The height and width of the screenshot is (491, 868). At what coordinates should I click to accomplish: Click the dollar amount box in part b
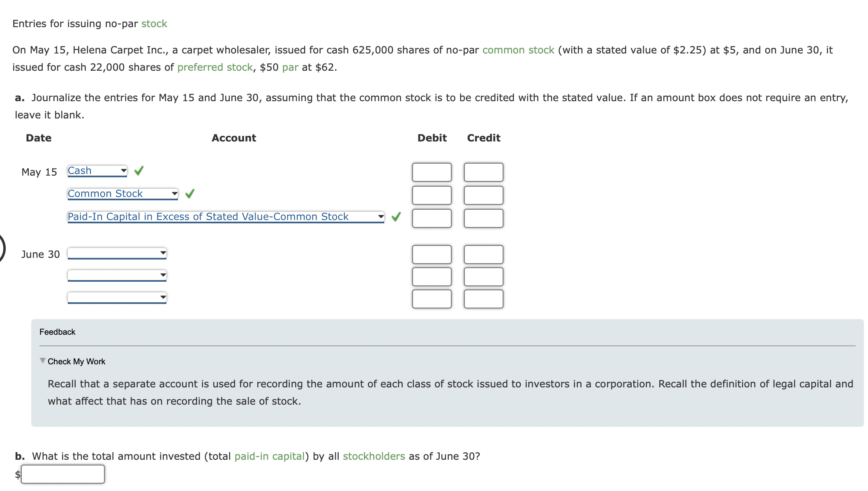62,474
